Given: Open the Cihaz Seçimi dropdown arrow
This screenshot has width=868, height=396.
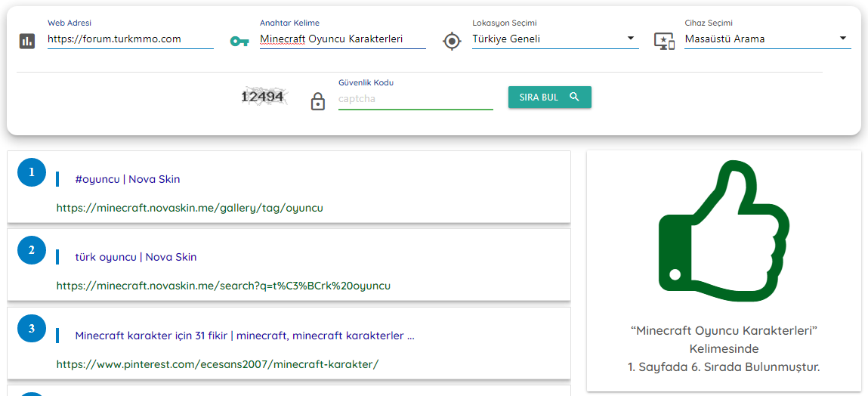Looking at the screenshot, I should click(843, 39).
